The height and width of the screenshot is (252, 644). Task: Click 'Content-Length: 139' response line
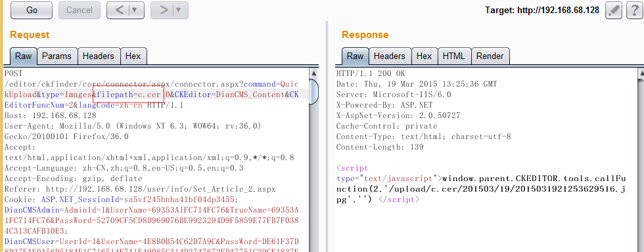tap(380, 147)
